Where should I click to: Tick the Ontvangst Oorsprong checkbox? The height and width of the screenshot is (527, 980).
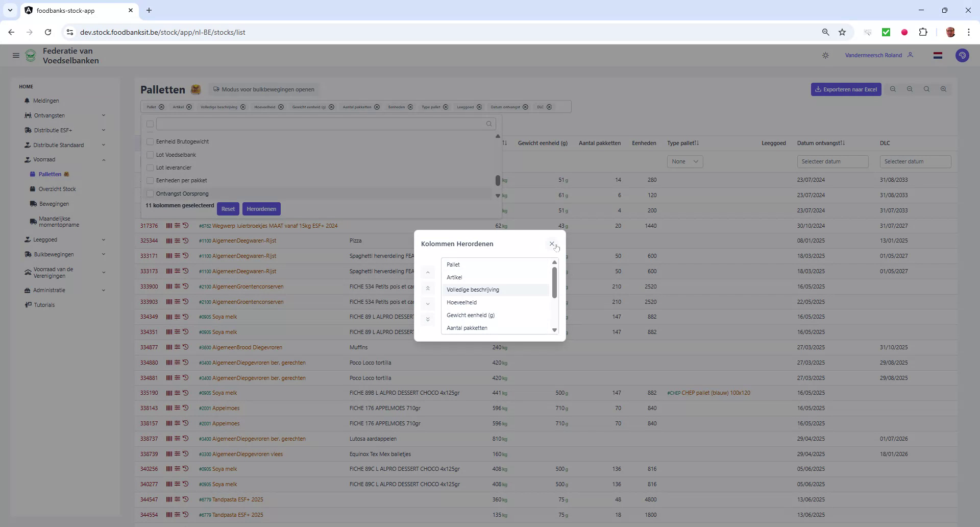[150, 194]
